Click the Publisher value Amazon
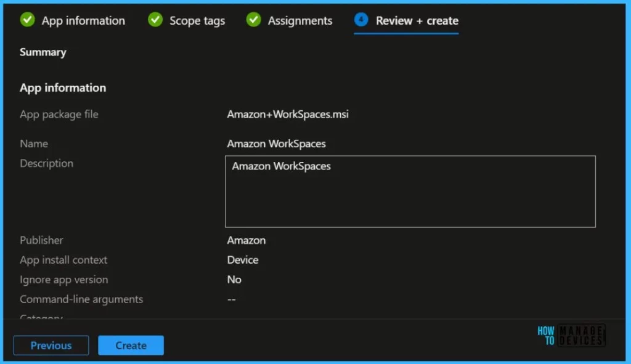 pyautogui.click(x=246, y=240)
